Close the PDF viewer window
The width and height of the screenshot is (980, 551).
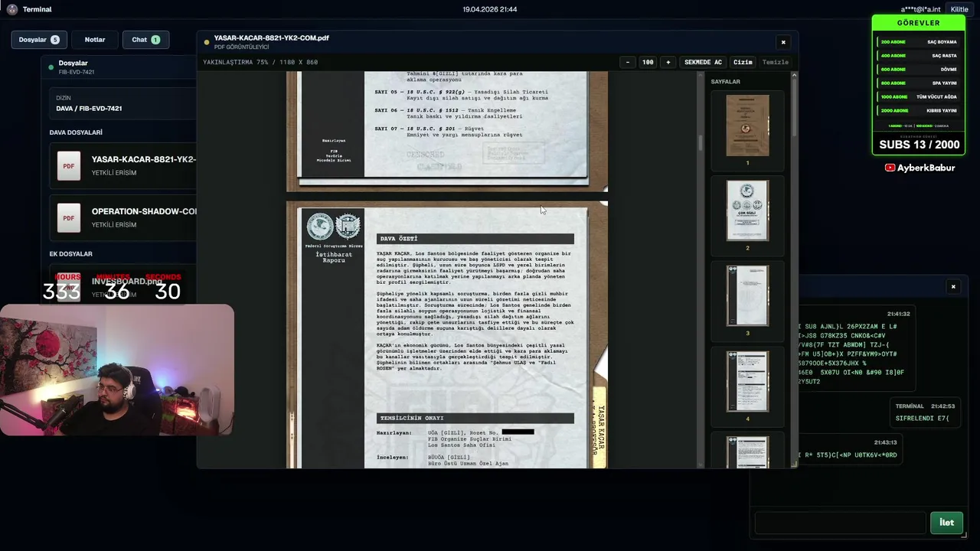782,42
